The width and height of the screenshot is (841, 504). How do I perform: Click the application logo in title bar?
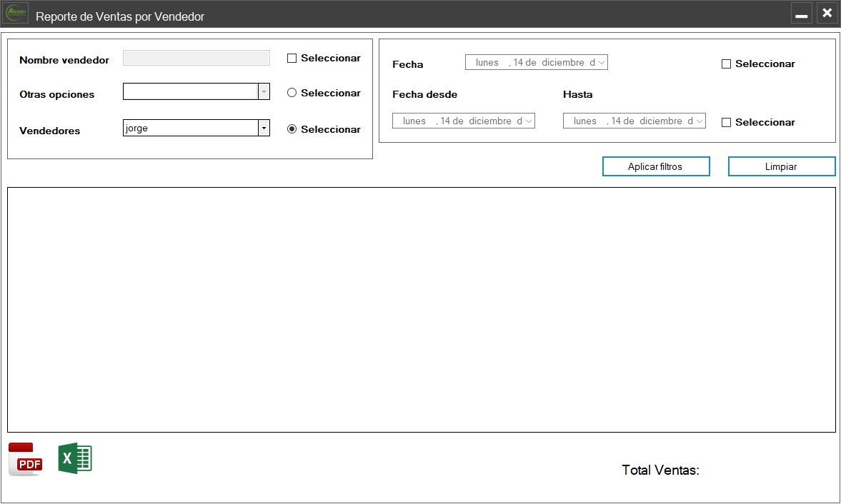click(16, 14)
